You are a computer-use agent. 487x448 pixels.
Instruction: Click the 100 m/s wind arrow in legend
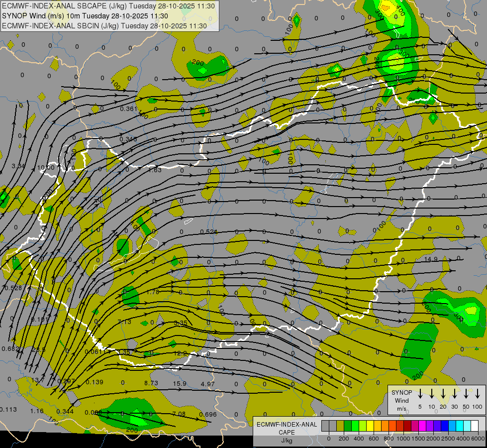[478, 394]
